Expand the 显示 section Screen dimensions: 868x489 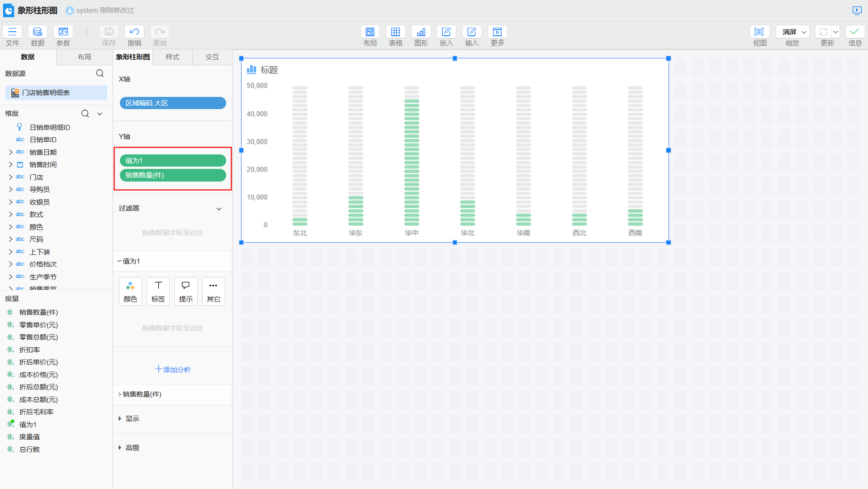tap(120, 419)
